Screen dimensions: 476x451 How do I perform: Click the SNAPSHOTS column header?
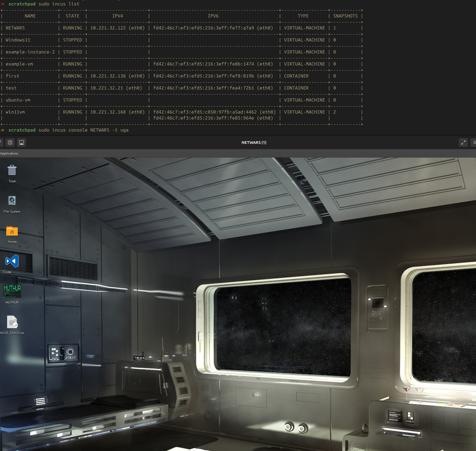[345, 16]
